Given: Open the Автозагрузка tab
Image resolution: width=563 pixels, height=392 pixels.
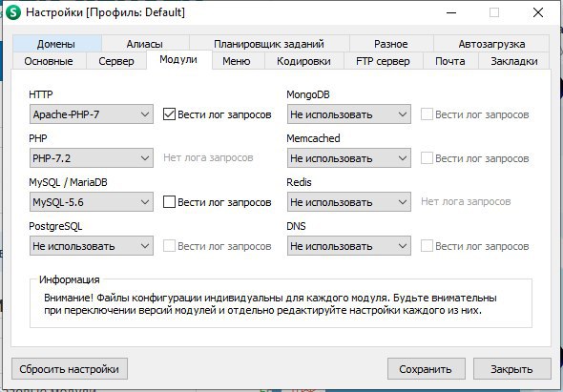Looking at the screenshot, I should (491, 44).
